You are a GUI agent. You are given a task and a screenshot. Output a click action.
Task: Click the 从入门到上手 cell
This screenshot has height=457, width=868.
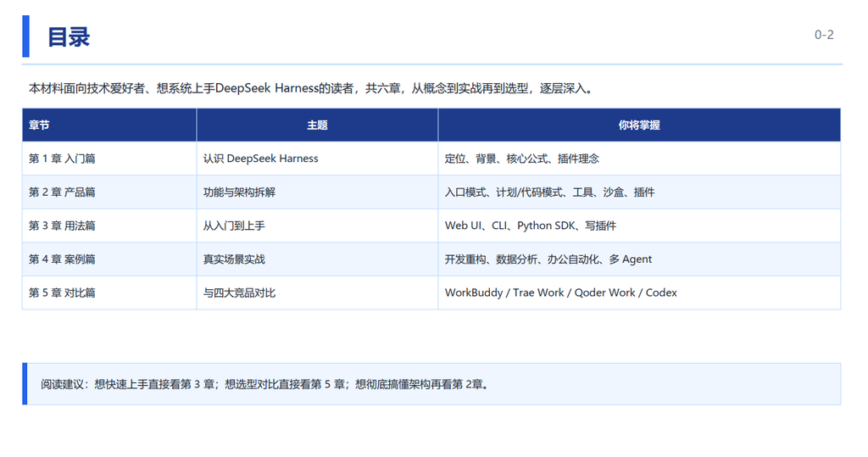pyautogui.click(x=317, y=226)
